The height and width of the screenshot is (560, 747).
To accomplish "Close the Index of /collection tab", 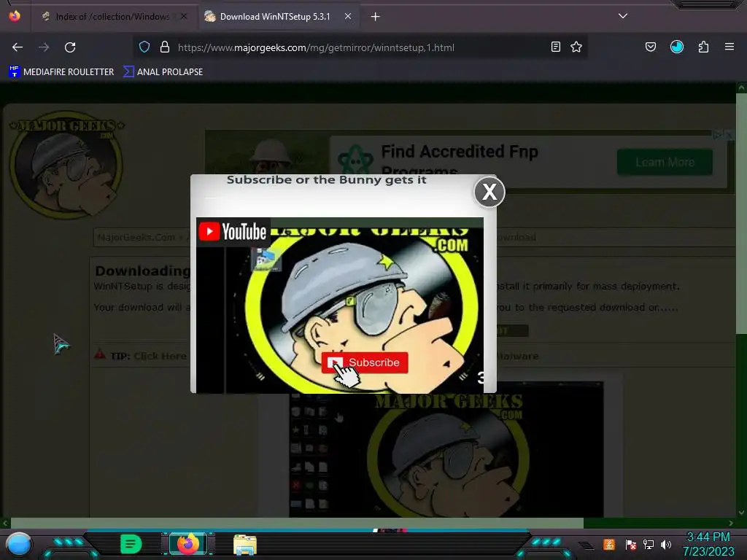I will (184, 17).
